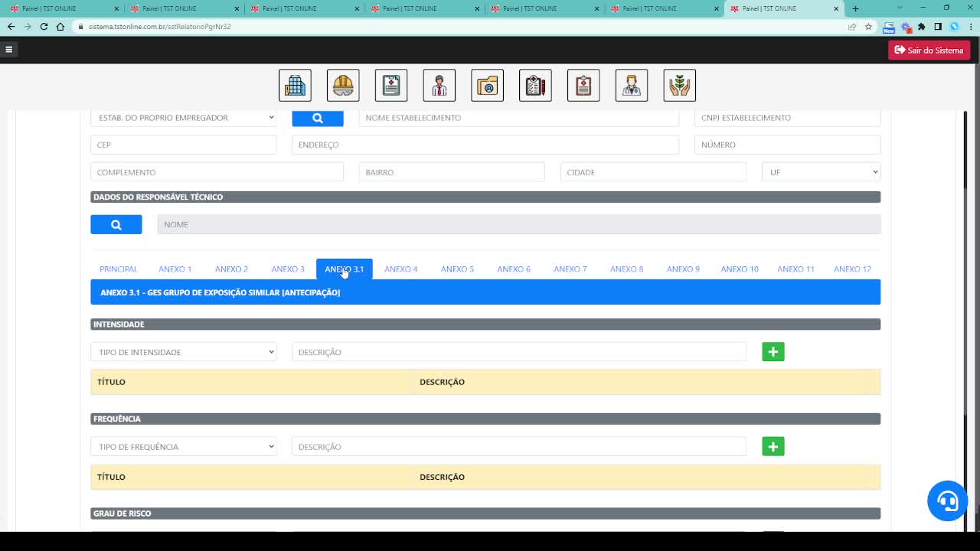Switch to the Anexo 8 tab
This screenshot has width=980, height=551.
click(627, 269)
